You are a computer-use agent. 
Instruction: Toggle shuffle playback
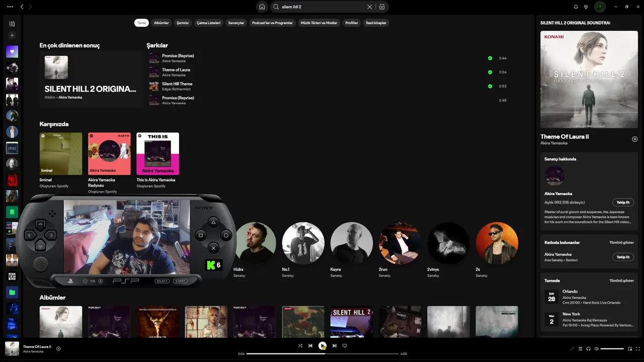pos(300,346)
